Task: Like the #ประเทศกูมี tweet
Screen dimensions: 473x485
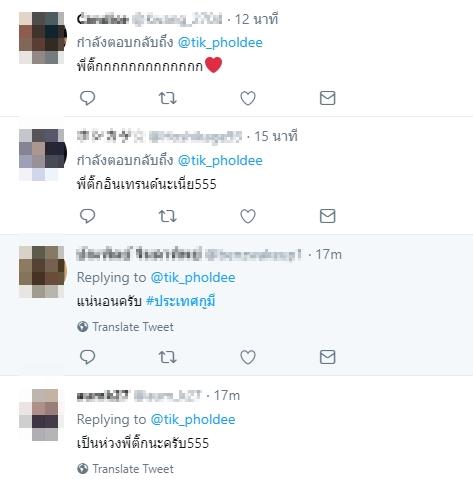Action: pyautogui.click(x=248, y=357)
